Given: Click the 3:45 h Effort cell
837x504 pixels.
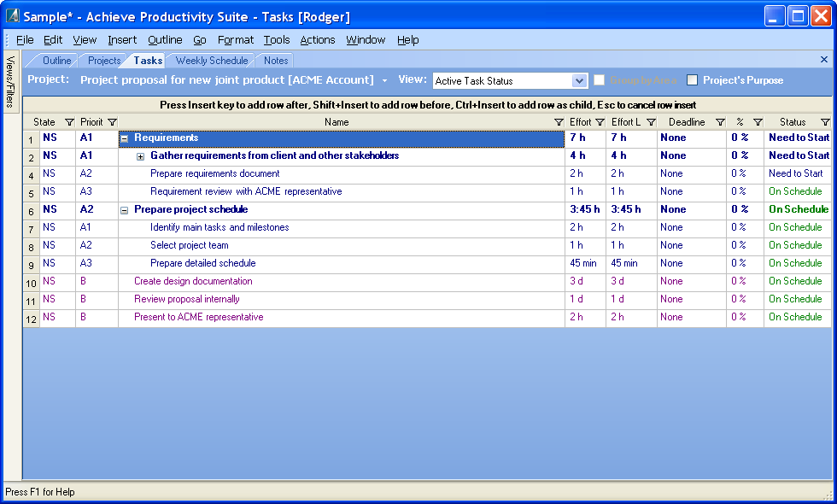Looking at the screenshot, I should pos(585,209).
